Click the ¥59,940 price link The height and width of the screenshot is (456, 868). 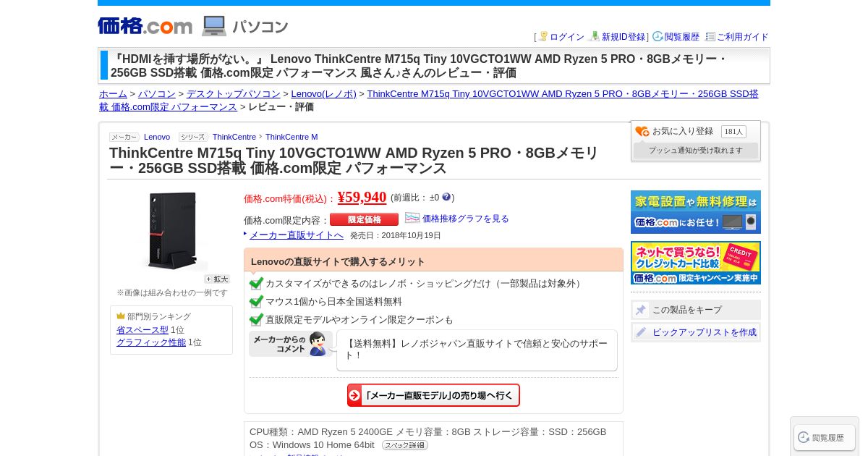362,197
